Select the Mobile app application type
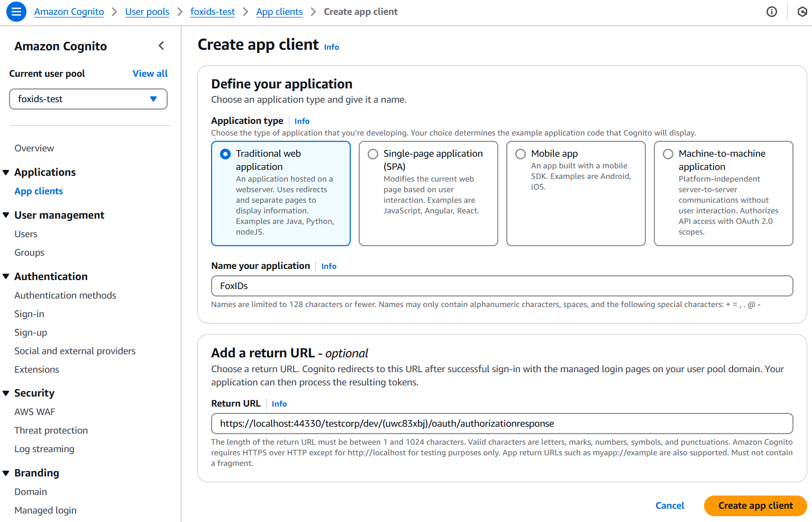This screenshot has height=522, width=812. point(521,154)
